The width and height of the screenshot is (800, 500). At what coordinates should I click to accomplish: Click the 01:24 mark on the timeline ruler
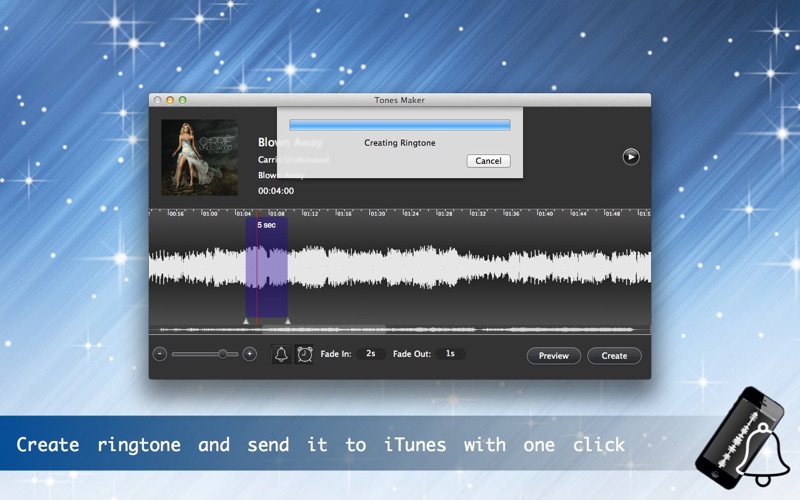410,213
